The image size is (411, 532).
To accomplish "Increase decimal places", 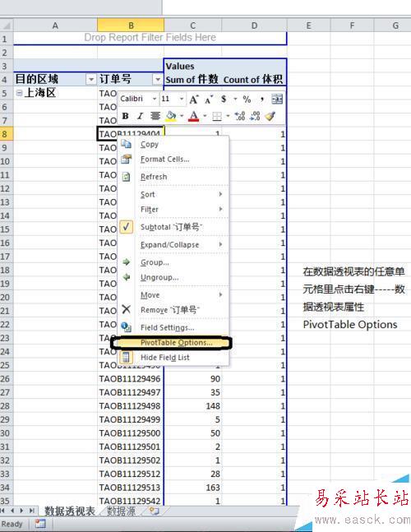I will [240, 116].
